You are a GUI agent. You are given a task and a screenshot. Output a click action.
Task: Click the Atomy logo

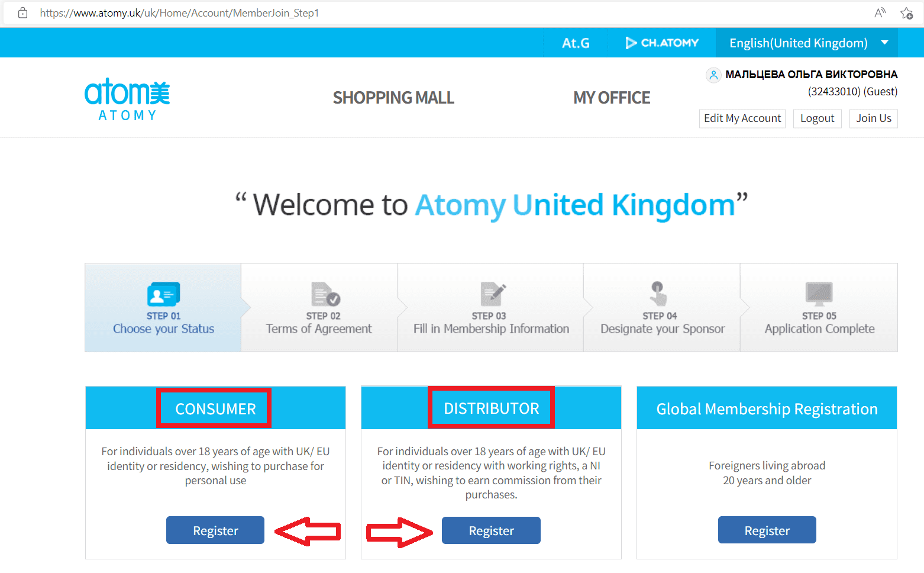pos(127,99)
